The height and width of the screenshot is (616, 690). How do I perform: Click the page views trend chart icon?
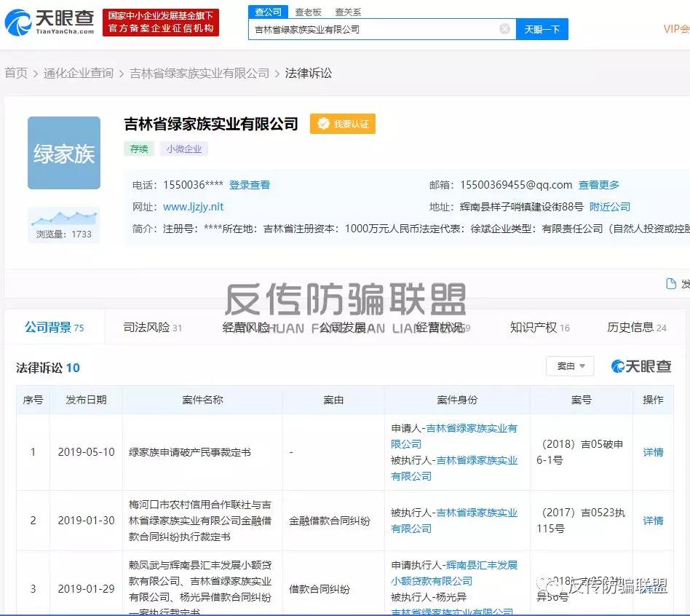(x=64, y=218)
